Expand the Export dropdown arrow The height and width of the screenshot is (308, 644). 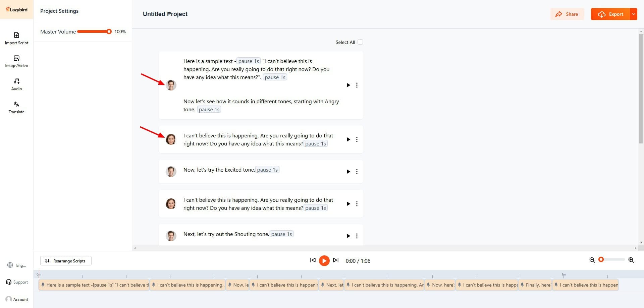coord(633,14)
